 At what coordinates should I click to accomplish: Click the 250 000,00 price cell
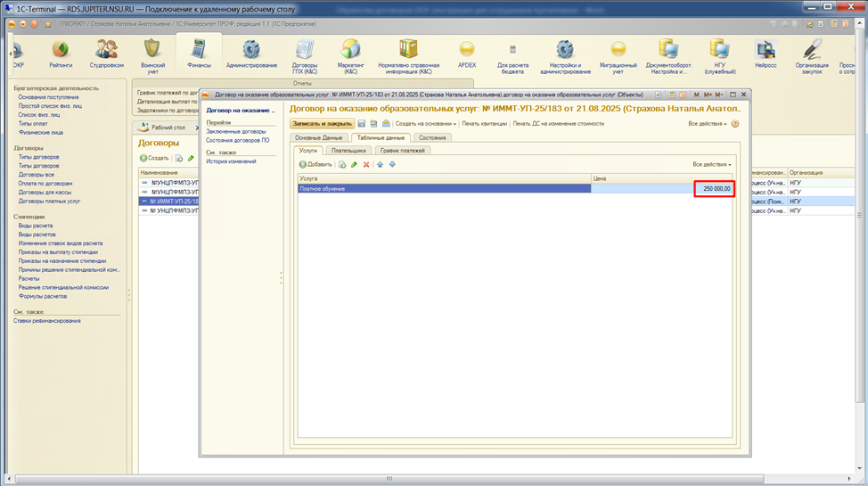(714, 189)
